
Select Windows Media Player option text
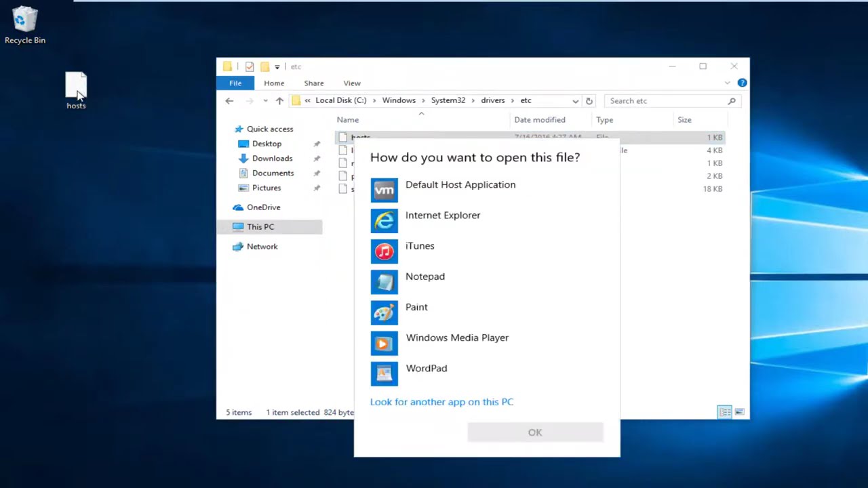click(x=457, y=338)
